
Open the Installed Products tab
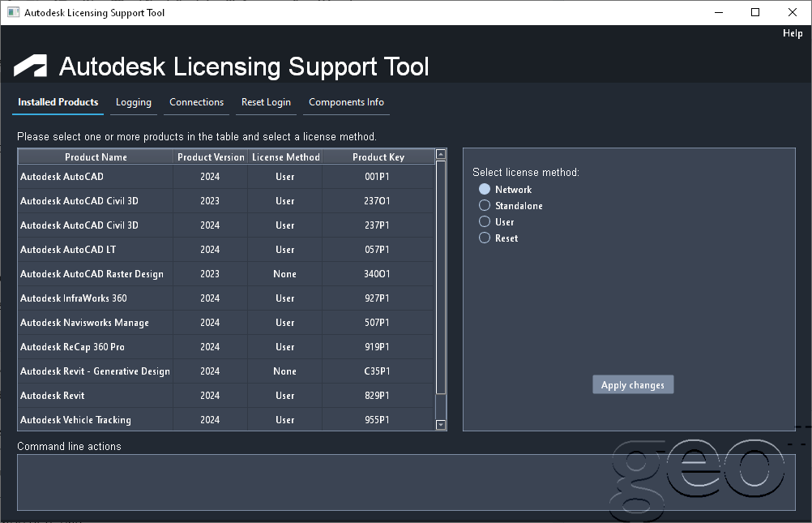pyautogui.click(x=58, y=102)
